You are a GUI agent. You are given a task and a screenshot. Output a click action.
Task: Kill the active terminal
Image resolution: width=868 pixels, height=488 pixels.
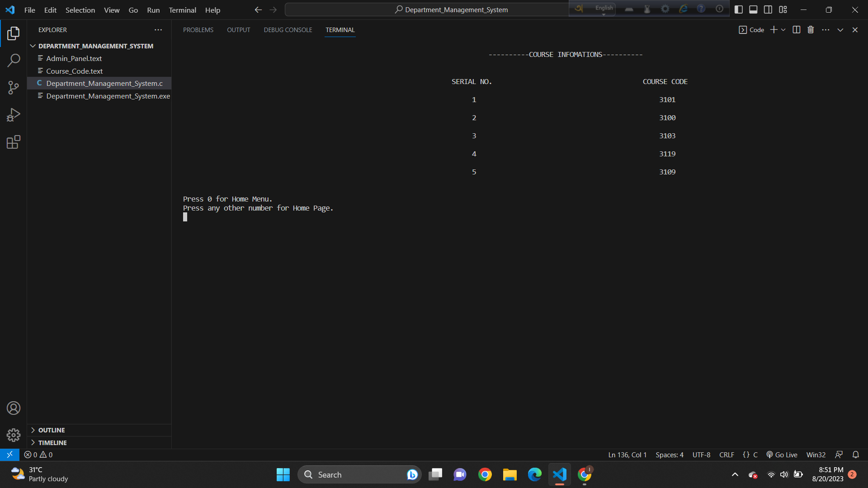(x=811, y=29)
